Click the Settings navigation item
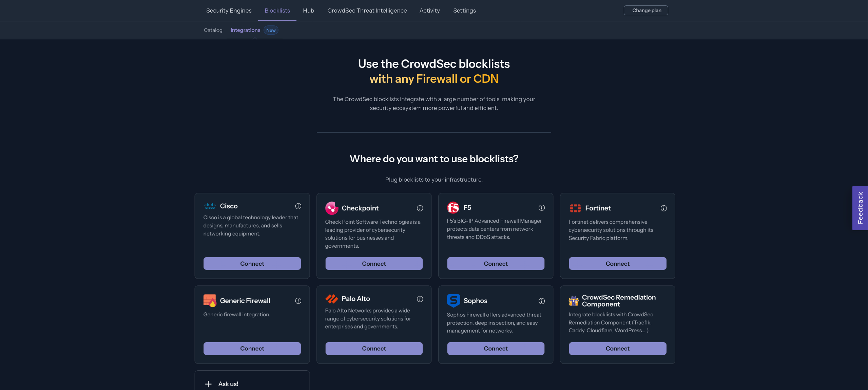 (x=464, y=11)
